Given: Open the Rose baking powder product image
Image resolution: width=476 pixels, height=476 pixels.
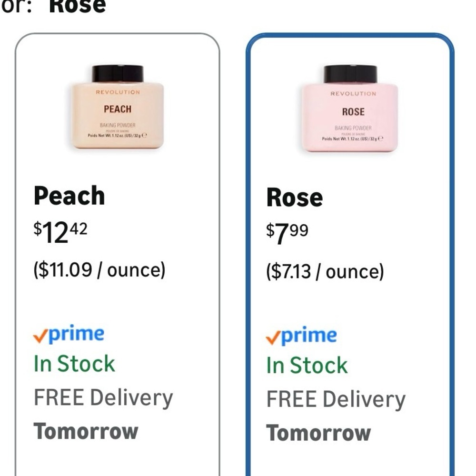Looking at the screenshot, I should 351,109.
